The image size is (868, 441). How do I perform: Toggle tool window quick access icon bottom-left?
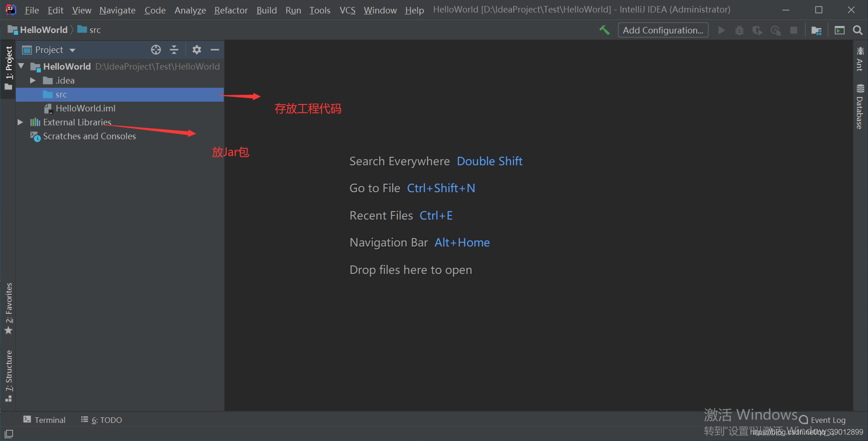point(9,434)
